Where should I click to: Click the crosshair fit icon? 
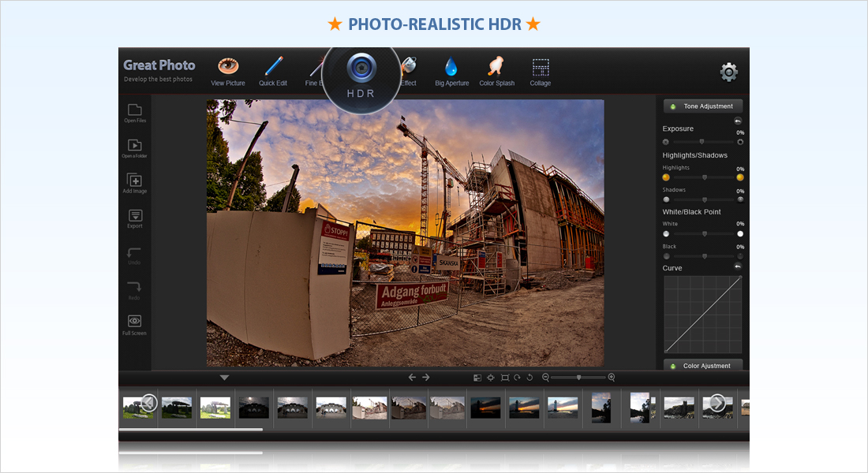point(491,378)
